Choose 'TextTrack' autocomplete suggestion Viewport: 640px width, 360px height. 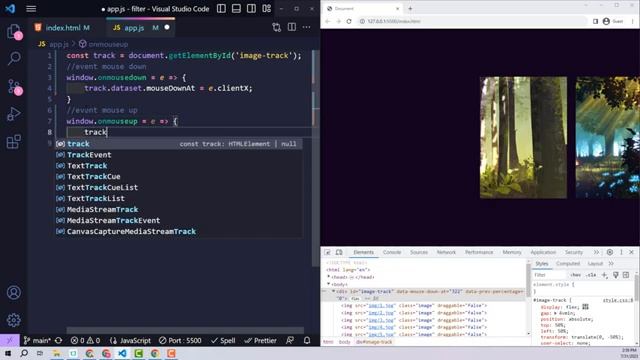[179, 166]
